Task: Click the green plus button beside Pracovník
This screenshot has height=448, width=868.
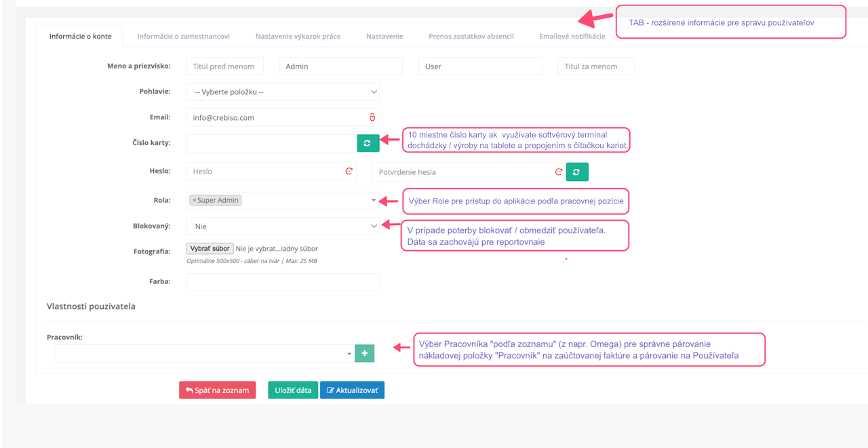Action: [x=365, y=353]
